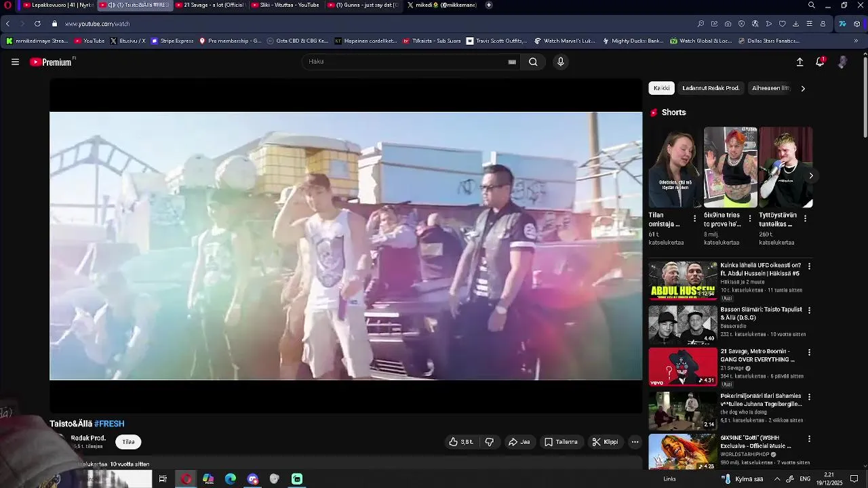Screen dimensions: 868x488
Task: Open a new browser tab with plus
Action: pyautogui.click(x=489, y=5)
